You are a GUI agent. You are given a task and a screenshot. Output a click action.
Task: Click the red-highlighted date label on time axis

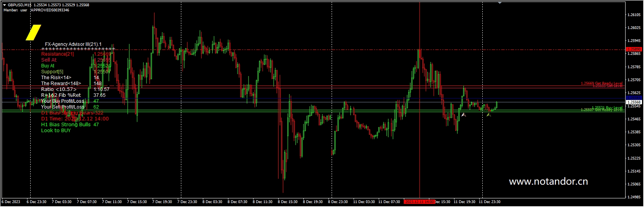(x=419, y=202)
